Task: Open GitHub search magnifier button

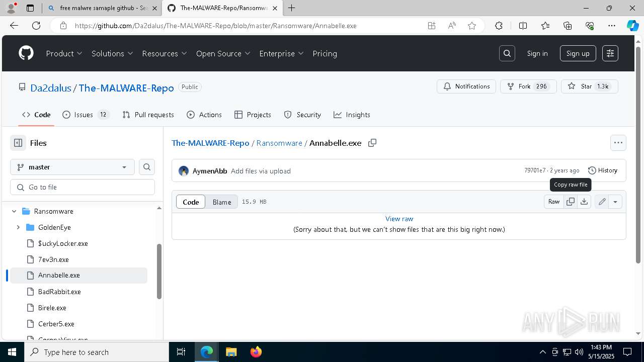Action: click(x=507, y=53)
